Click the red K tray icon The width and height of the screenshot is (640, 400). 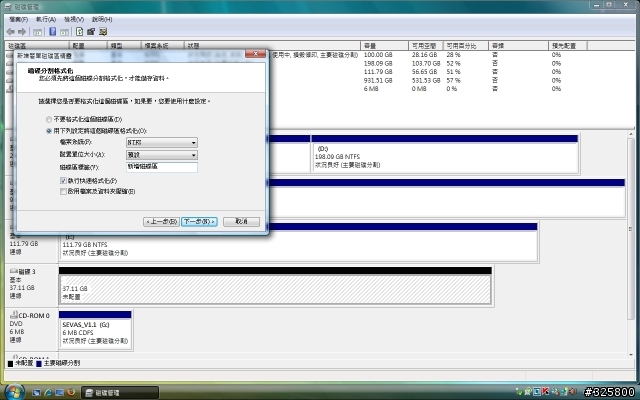click(545, 391)
